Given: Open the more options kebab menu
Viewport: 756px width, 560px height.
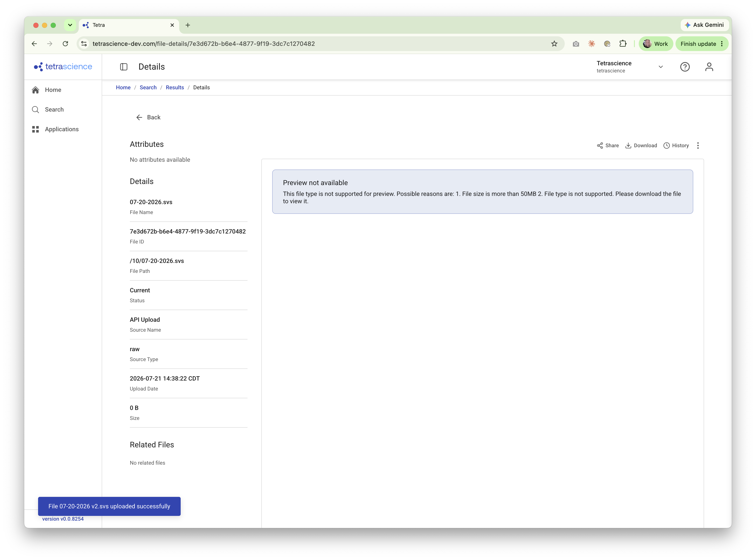Looking at the screenshot, I should 698,146.
